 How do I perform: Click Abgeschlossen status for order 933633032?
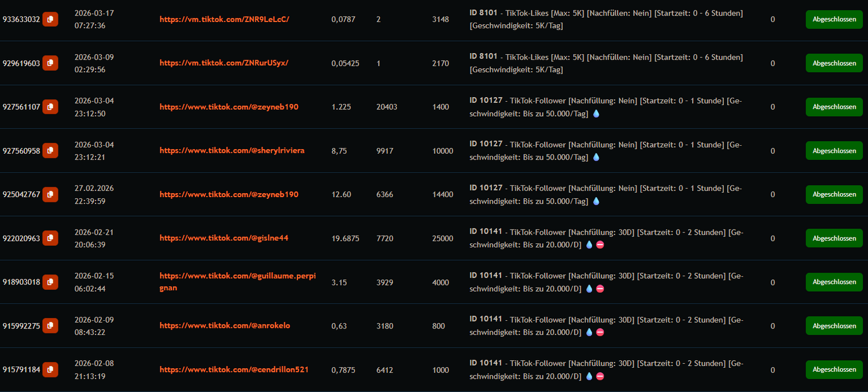(834, 19)
